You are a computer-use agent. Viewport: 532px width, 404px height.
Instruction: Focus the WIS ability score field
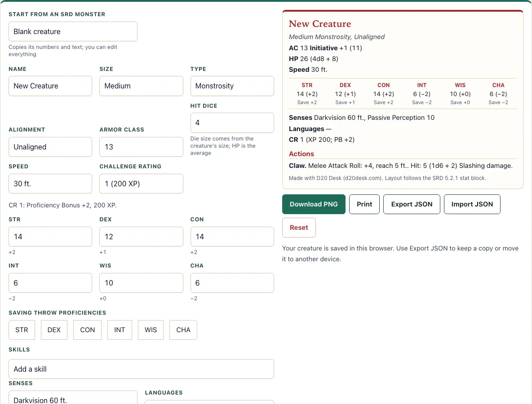[141, 283]
